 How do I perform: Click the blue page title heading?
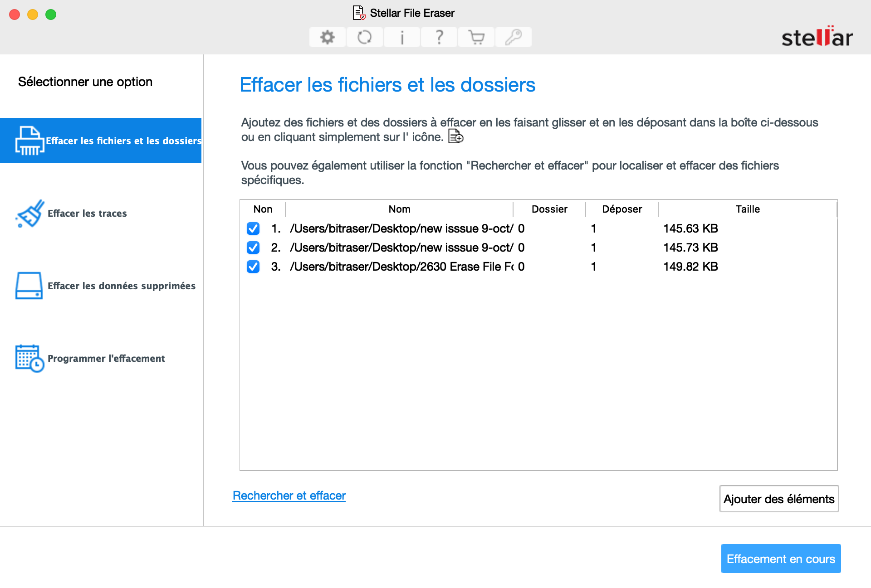(x=387, y=85)
